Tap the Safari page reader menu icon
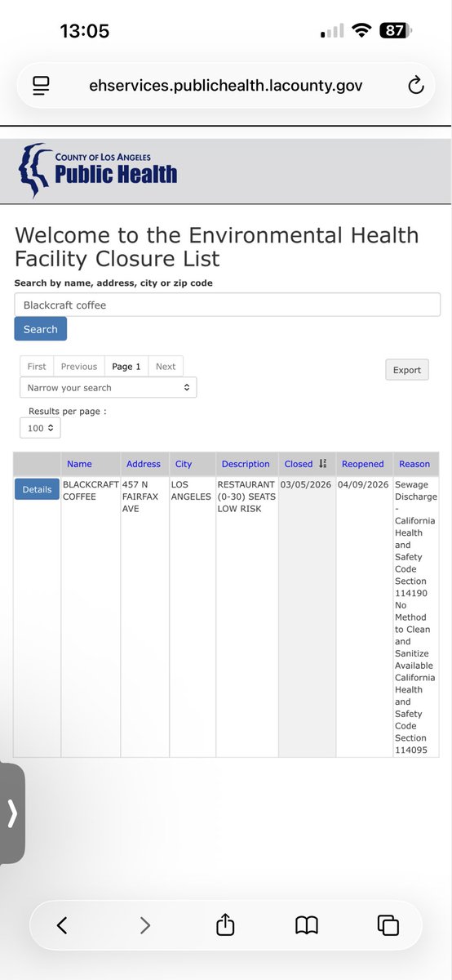 pos(41,85)
